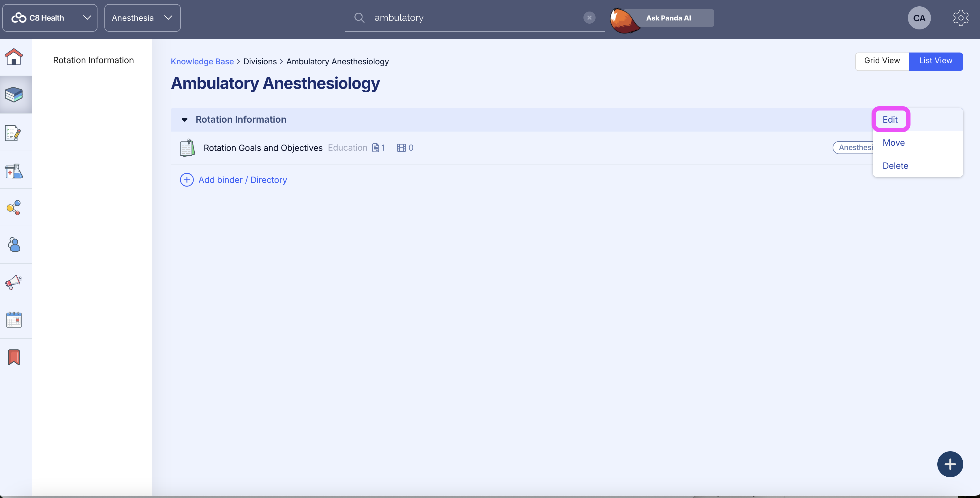Open the checklist with pencil sidebar icon
Screen dimensions: 980x498
pyautogui.click(x=13, y=133)
